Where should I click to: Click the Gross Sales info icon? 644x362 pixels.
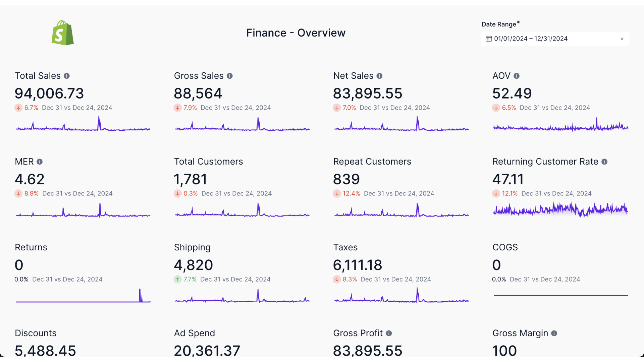pos(229,76)
